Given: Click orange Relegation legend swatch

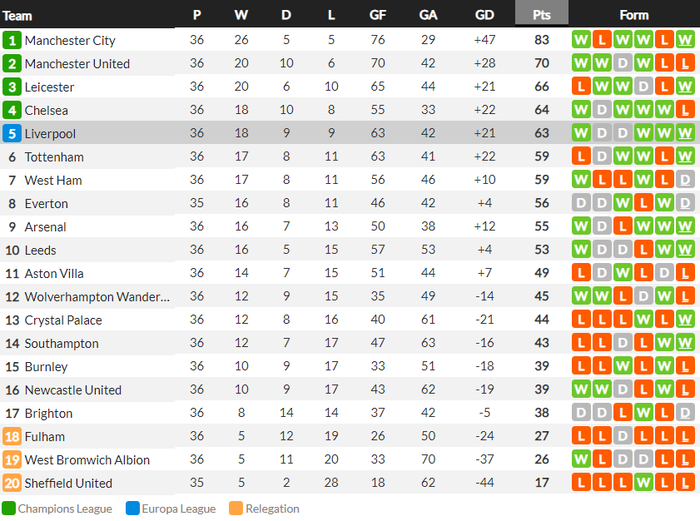Looking at the screenshot, I should (236, 509).
